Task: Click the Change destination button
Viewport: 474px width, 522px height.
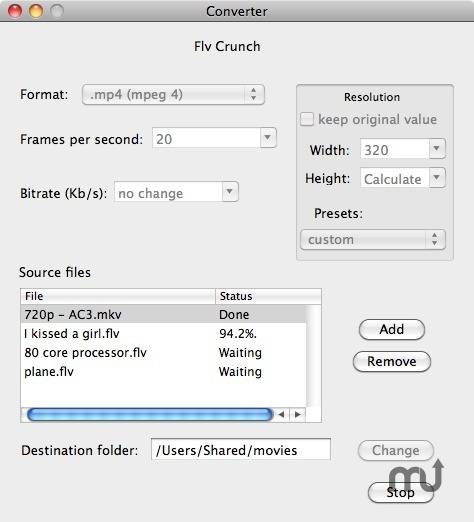Action: [396, 451]
